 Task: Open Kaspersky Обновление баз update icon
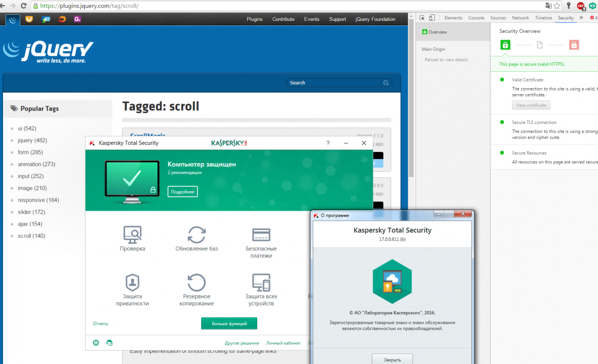point(197,235)
